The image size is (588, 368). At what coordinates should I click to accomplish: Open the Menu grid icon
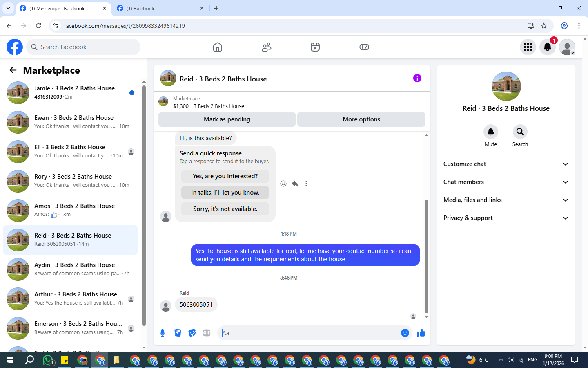pyautogui.click(x=528, y=47)
